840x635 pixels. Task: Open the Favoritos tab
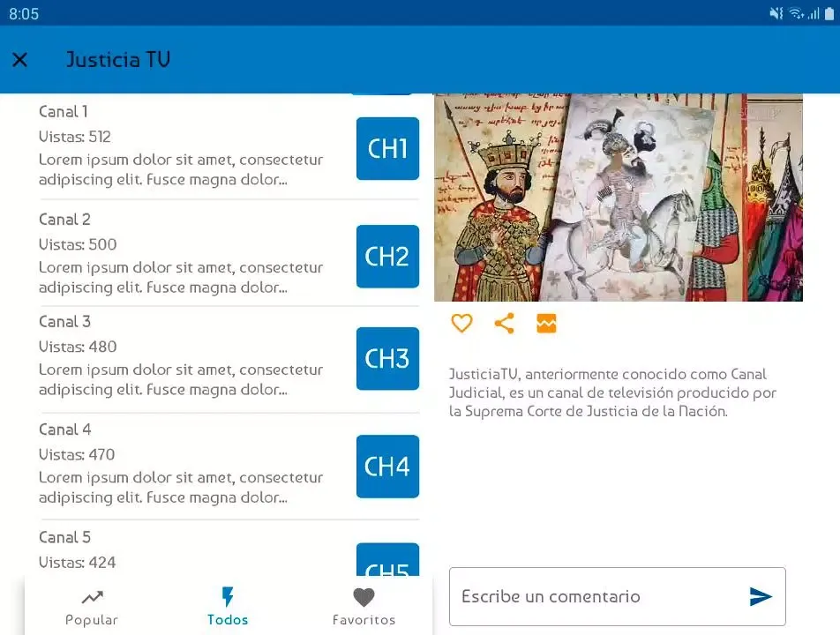coord(364,607)
